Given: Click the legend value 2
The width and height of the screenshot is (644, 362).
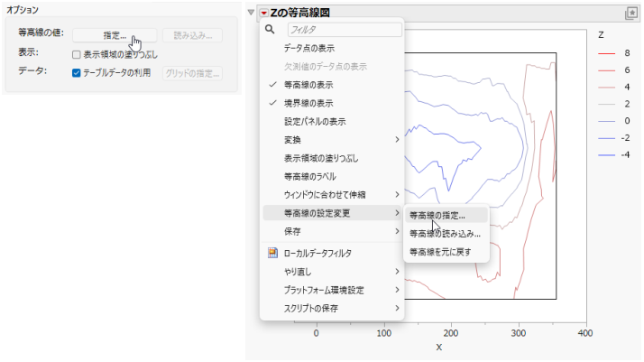Looking at the screenshot, I should (x=627, y=104).
